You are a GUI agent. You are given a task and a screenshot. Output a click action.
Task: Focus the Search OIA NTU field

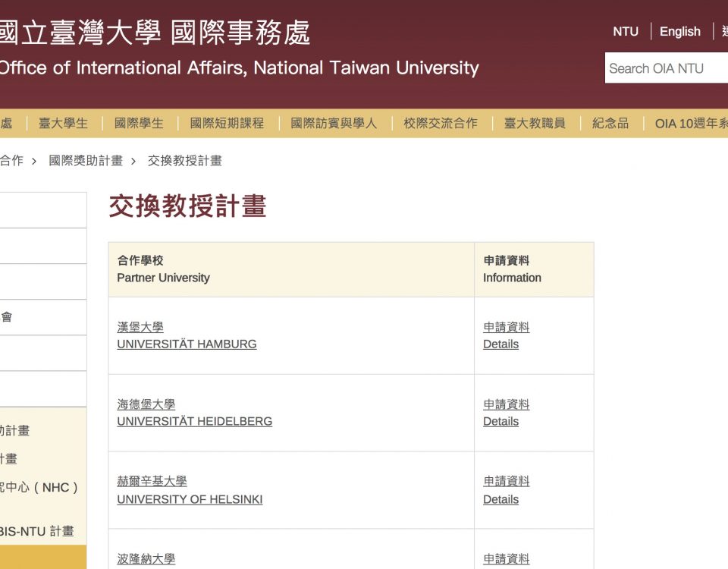667,68
